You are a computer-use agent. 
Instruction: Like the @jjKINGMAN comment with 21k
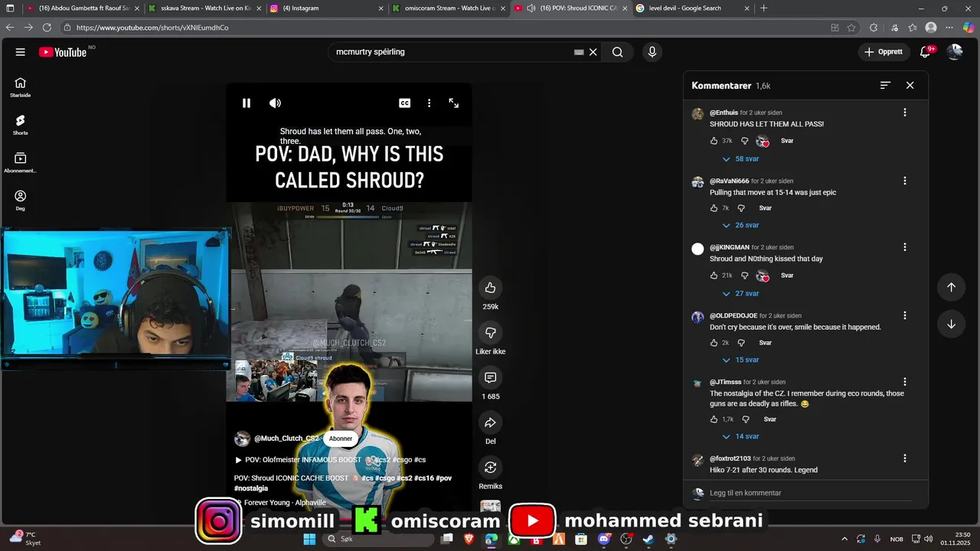click(x=714, y=275)
